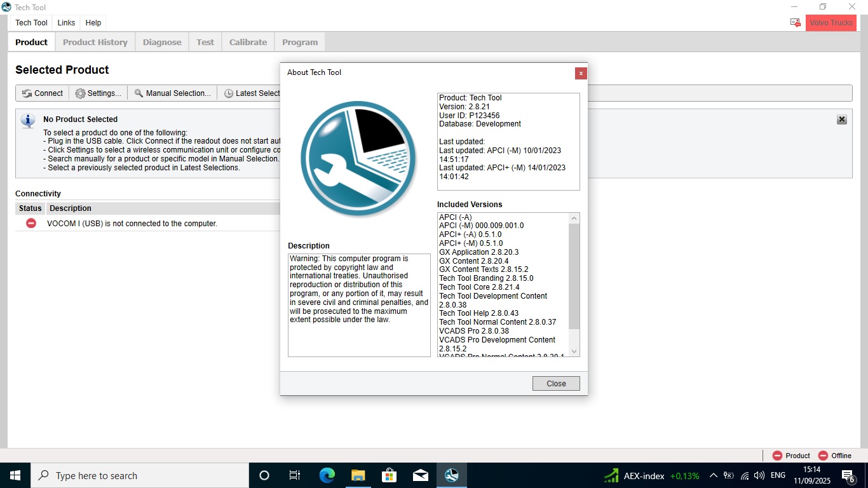Screen dimensions: 868x488
Task: Switch to the Diagnose tab
Action: 162,43
